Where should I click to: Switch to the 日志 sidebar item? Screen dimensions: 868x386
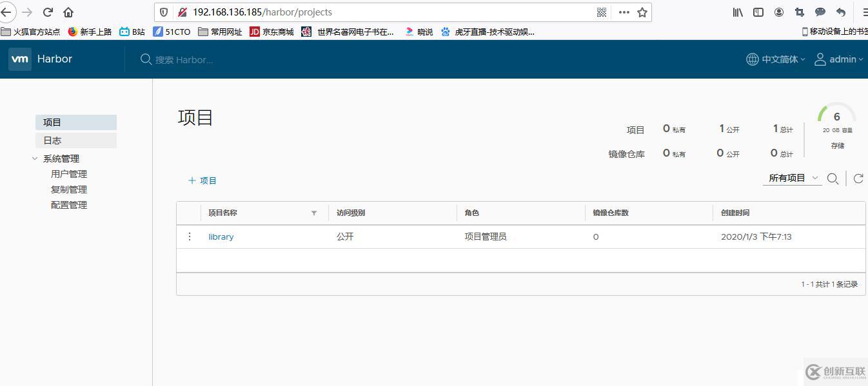52,140
